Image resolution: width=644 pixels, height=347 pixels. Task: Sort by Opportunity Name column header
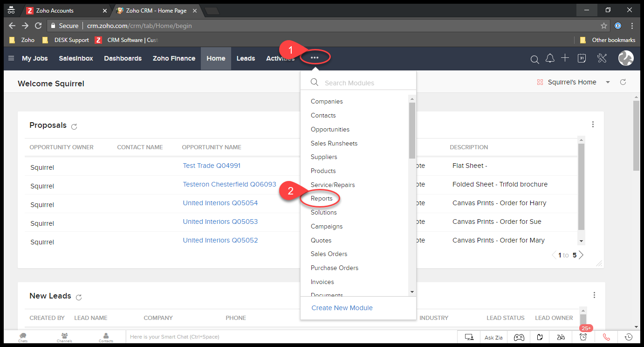tap(212, 147)
